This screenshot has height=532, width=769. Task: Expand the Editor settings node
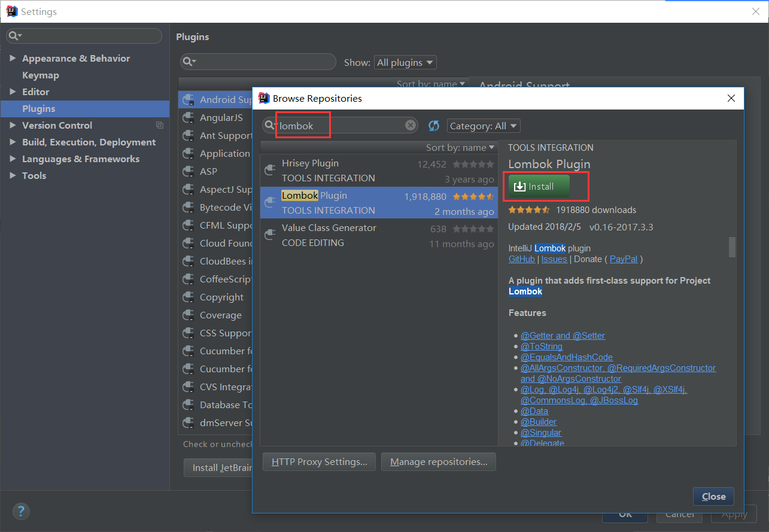(13, 92)
